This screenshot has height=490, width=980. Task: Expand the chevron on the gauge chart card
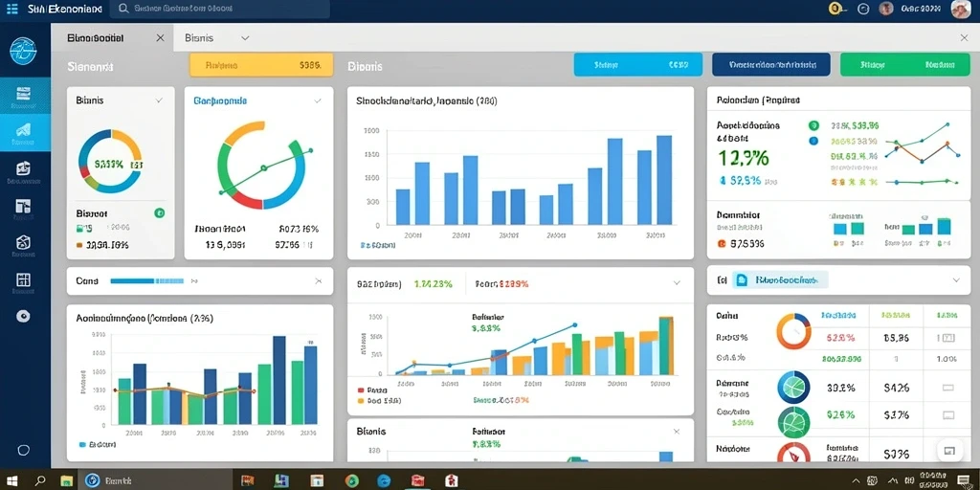pyautogui.click(x=317, y=100)
